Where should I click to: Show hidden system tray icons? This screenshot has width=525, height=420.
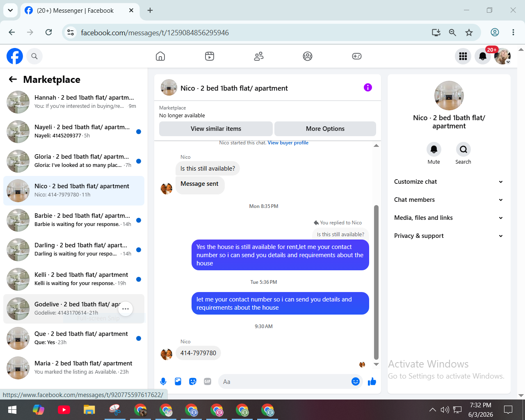tap(433, 410)
